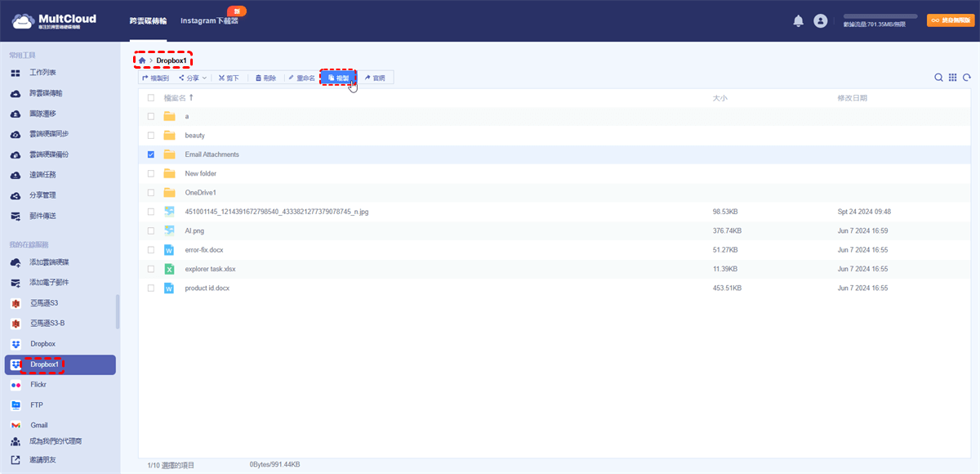Click Dropbox1 in the breadcrumb
The width and height of the screenshot is (980, 474).
(172, 60)
